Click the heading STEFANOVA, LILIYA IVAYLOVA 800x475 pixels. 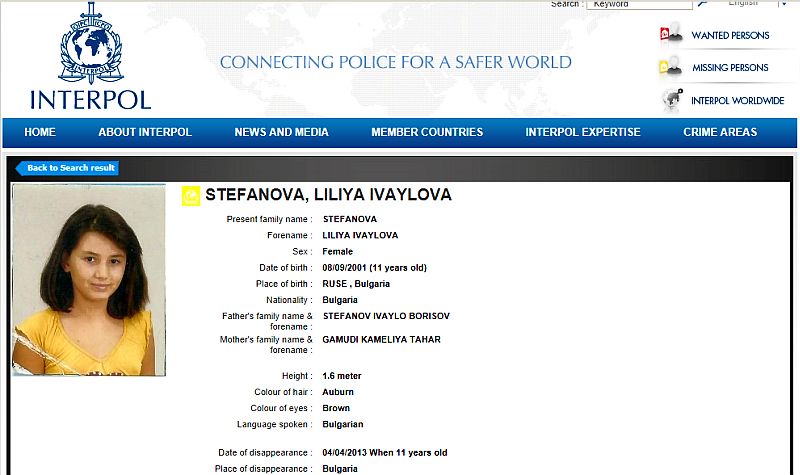(x=328, y=194)
